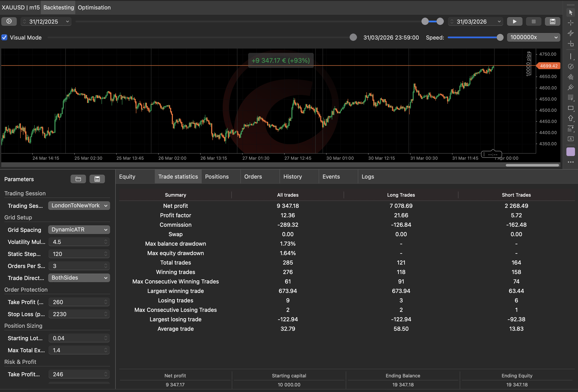Uncheck the Visual Mode checkbox

[x=5, y=38]
